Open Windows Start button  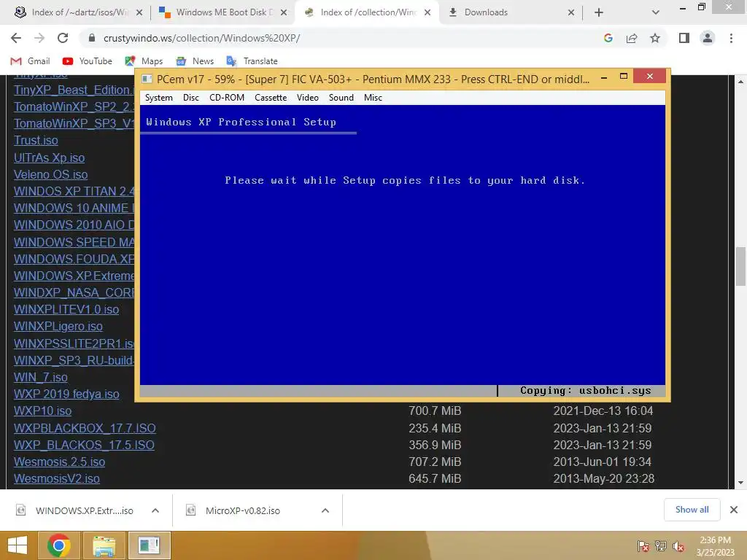(x=18, y=545)
